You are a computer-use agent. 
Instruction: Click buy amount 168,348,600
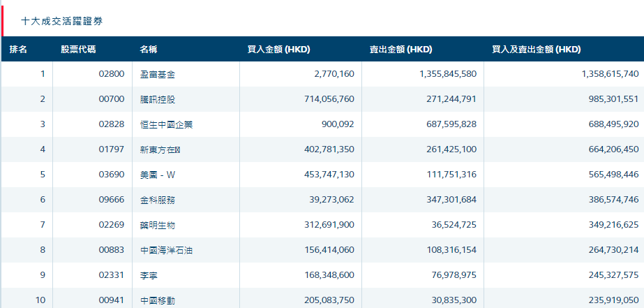[x=329, y=274]
